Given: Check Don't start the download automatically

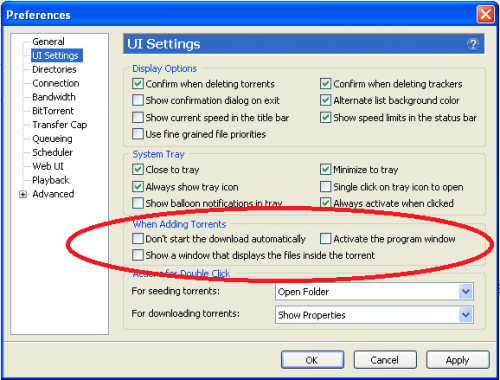Looking at the screenshot, I should click(x=138, y=239).
